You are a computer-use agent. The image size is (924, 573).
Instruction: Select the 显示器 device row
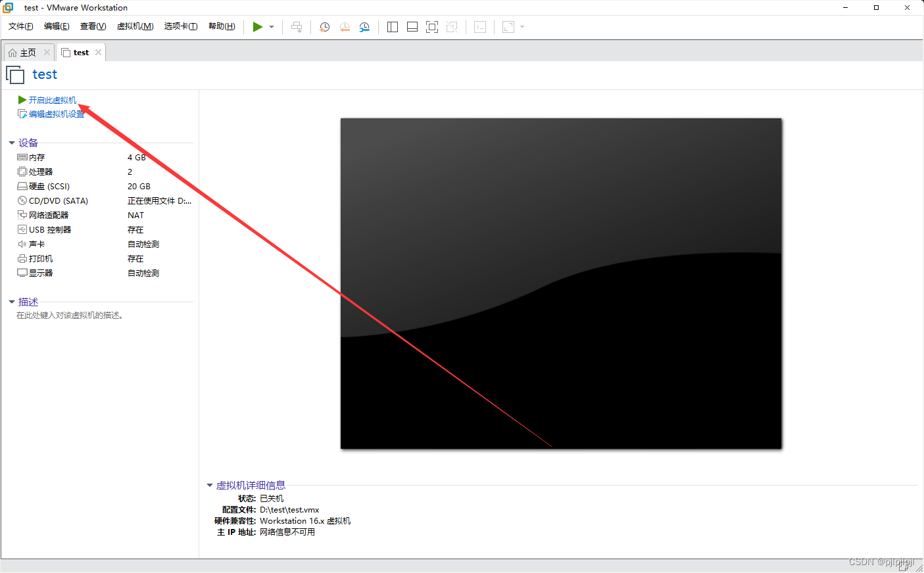104,273
